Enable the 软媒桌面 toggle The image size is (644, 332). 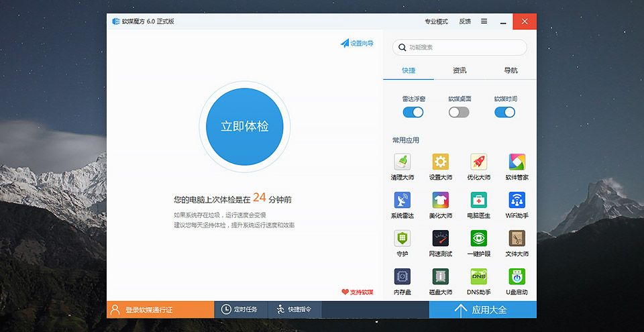(x=459, y=112)
